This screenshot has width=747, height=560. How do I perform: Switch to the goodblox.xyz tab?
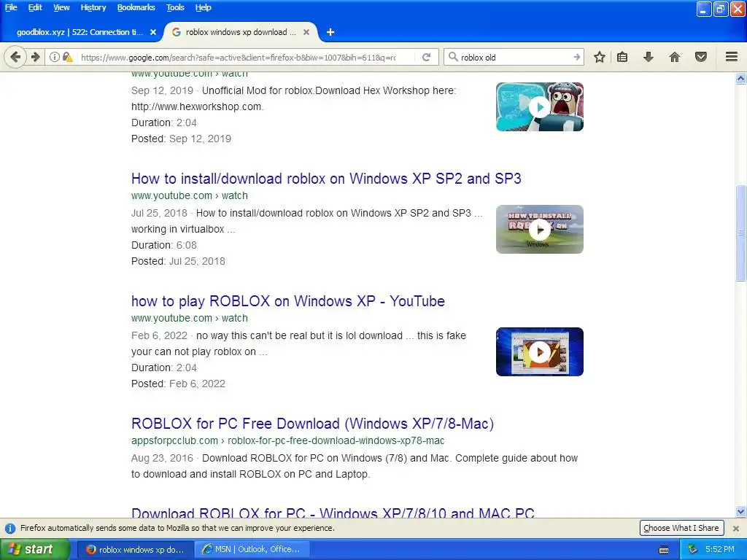[x=81, y=32]
